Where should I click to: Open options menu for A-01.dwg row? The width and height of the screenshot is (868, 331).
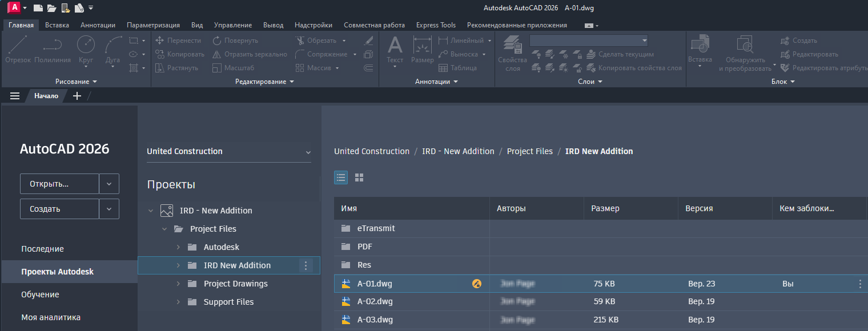point(860,284)
